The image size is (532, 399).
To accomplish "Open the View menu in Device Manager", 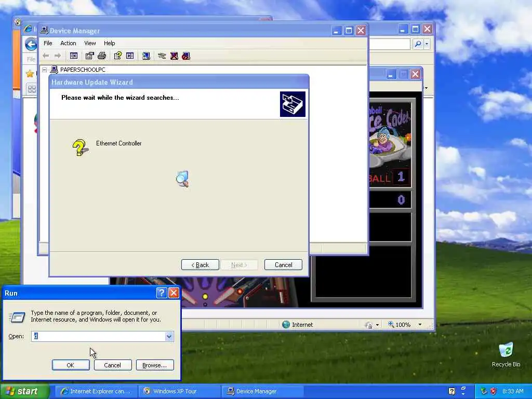I will tap(90, 43).
